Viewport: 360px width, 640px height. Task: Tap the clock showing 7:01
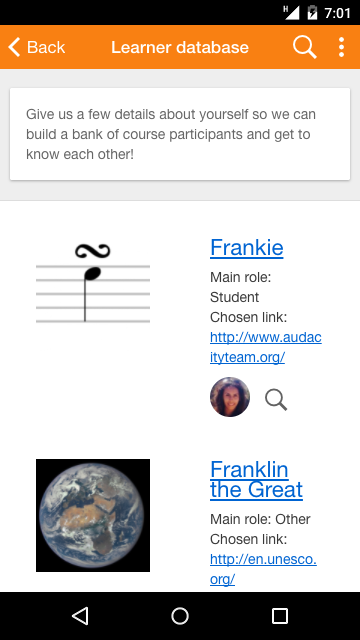click(x=337, y=13)
